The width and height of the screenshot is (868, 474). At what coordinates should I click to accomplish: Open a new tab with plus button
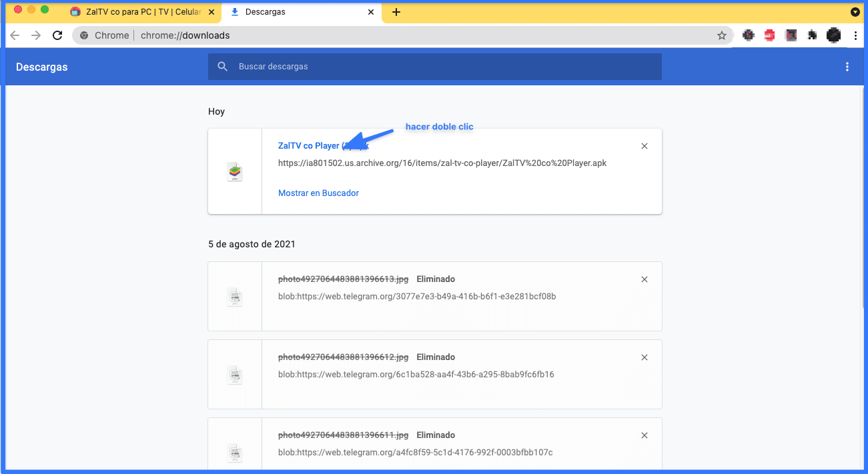(396, 12)
